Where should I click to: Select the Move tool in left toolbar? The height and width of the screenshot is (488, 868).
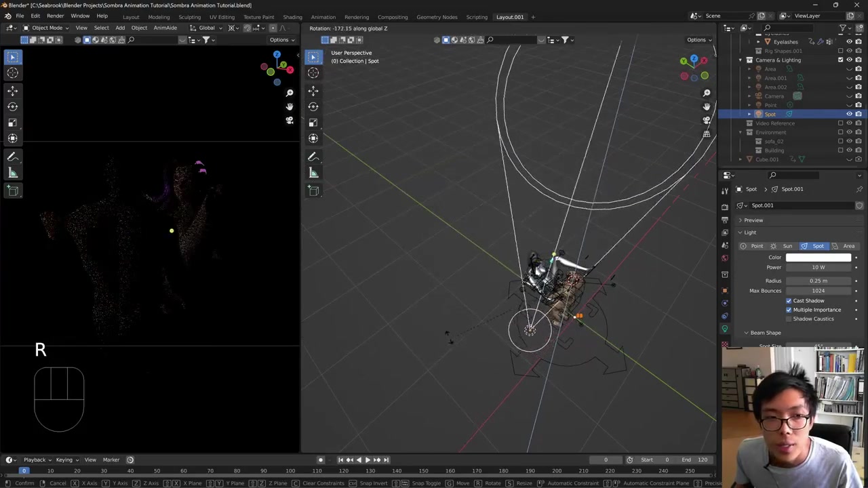pos(12,90)
